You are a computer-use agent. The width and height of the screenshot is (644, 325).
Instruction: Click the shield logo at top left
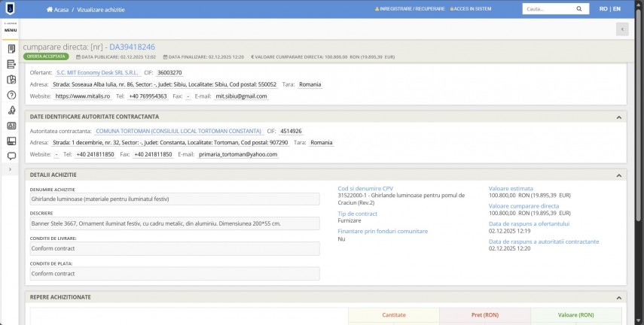point(11,9)
